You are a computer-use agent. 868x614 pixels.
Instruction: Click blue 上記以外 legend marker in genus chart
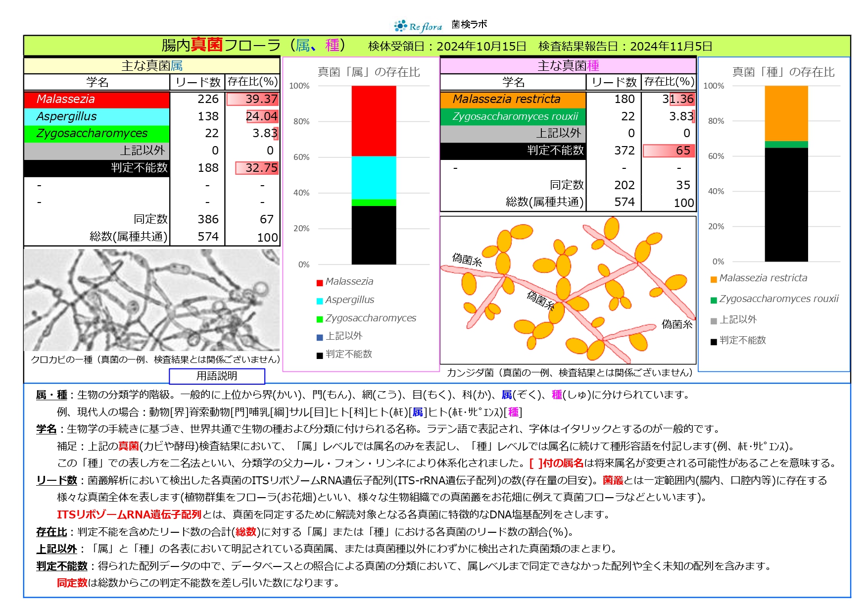(320, 337)
